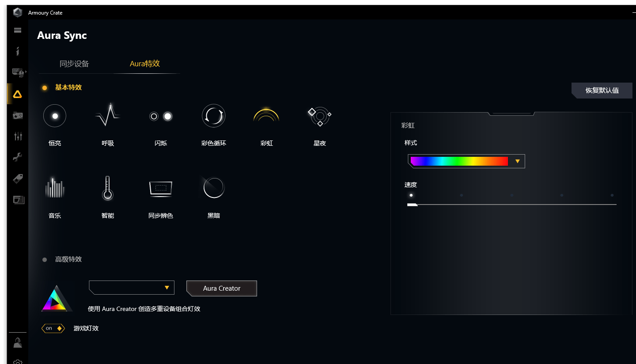Select the 智能 smart thermometer effect
The image size is (636, 364).
[108, 188]
